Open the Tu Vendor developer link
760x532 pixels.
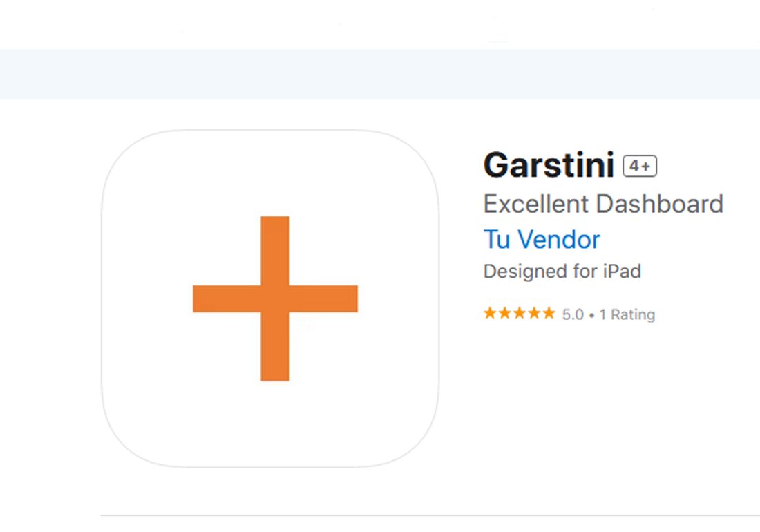click(542, 239)
